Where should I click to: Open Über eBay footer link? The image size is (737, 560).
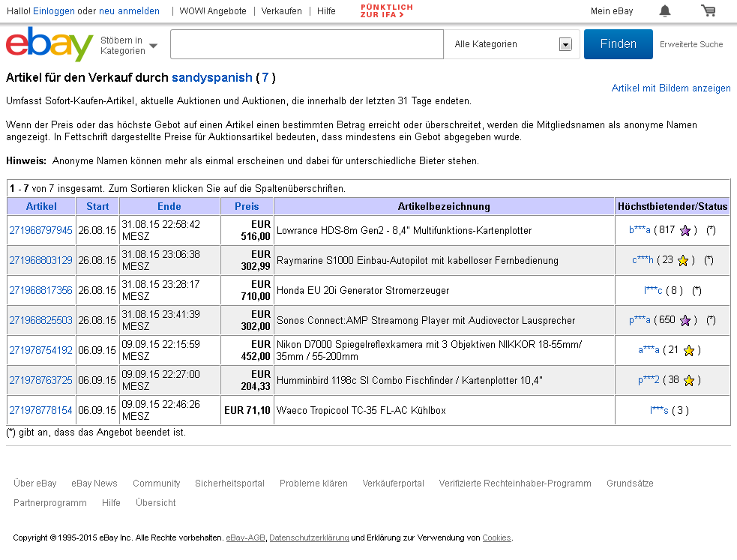pos(34,484)
